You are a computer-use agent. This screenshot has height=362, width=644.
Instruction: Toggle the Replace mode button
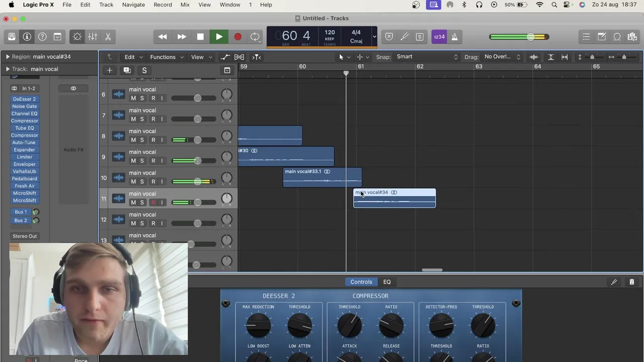pyautogui.click(x=389, y=37)
